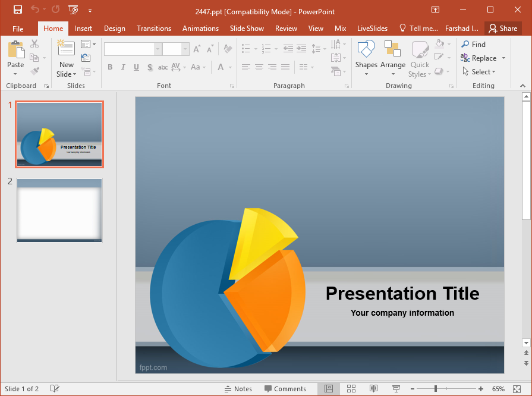The height and width of the screenshot is (396, 532).
Task: Collapse the ribbon with the chevron
Action: [522, 86]
